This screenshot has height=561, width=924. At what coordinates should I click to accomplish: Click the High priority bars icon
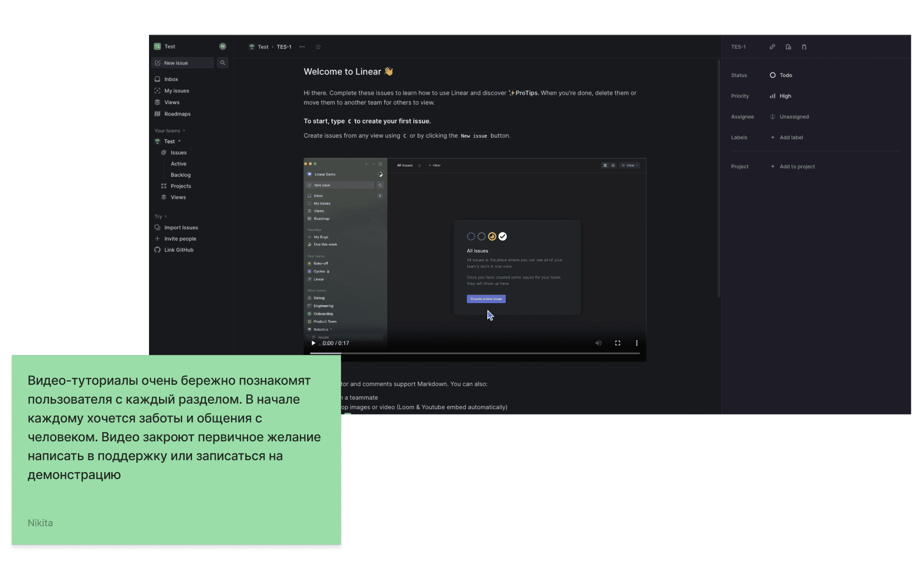pyautogui.click(x=773, y=96)
